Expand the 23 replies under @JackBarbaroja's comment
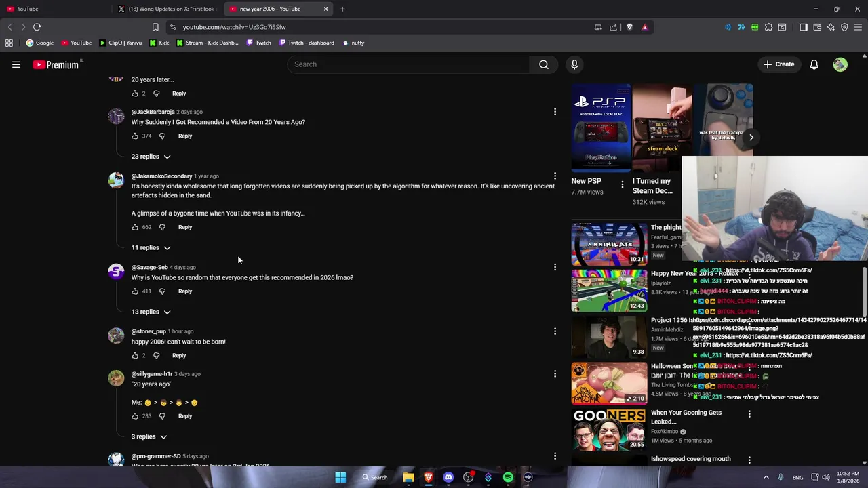This screenshot has width=868, height=488. tap(151, 157)
